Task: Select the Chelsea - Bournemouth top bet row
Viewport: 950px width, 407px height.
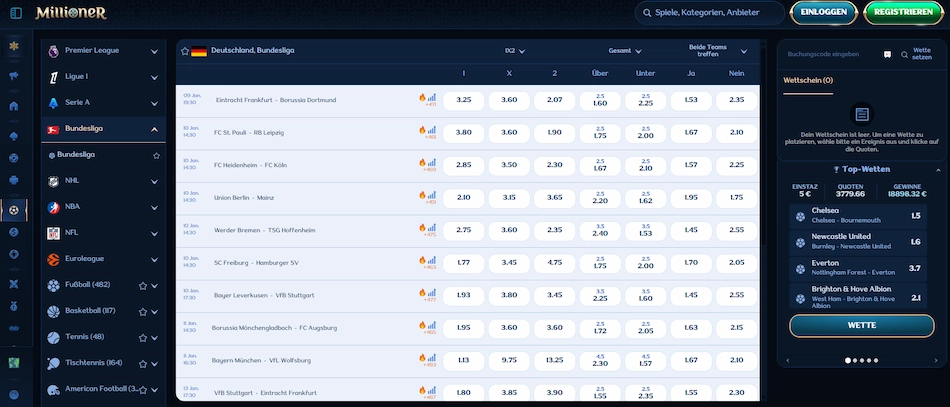Action: (x=858, y=216)
